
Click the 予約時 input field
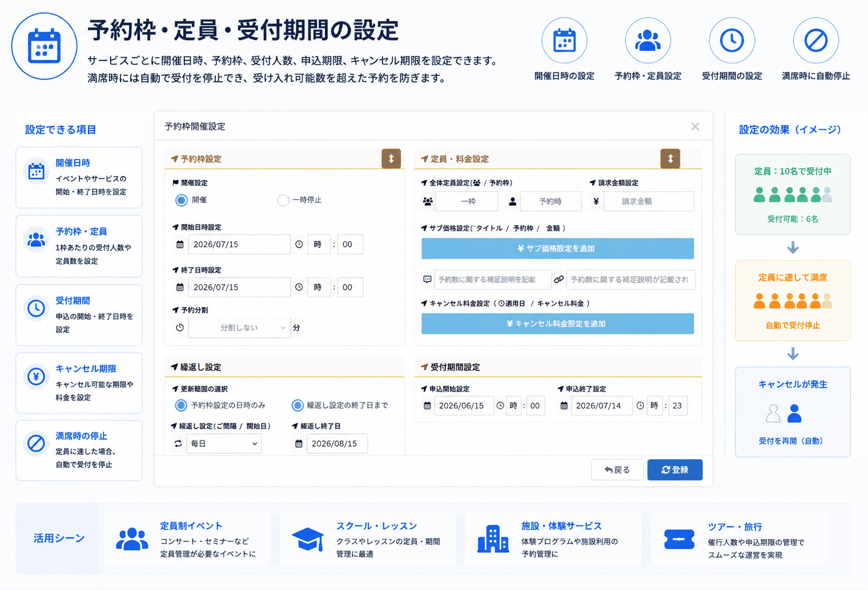point(550,201)
